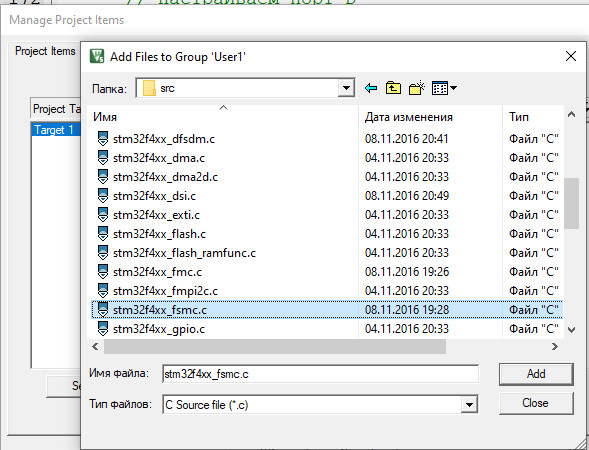Image resolution: width=589 pixels, height=450 pixels.
Task: Sort by Тип column header
Action: point(533,117)
